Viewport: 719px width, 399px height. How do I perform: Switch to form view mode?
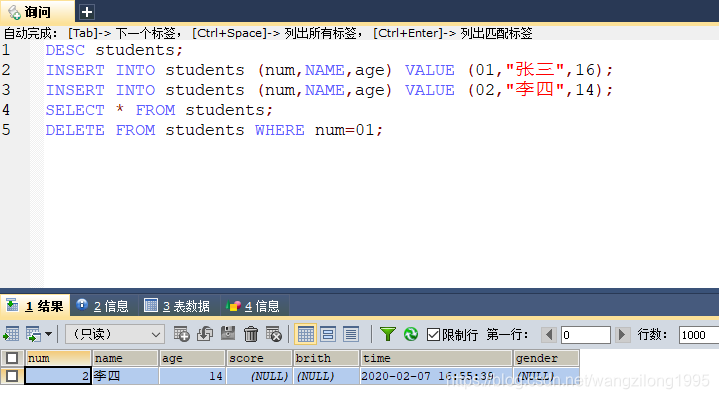[x=328, y=334]
